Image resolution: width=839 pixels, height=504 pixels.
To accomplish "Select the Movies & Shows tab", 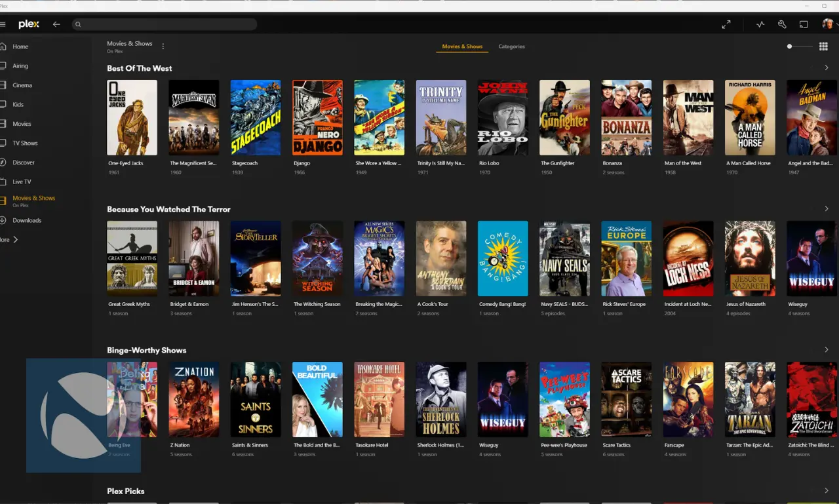I will [462, 47].
